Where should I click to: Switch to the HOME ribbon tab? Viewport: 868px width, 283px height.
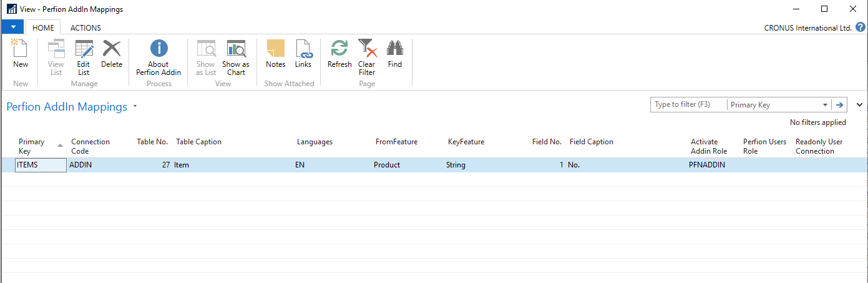point(43,27)
